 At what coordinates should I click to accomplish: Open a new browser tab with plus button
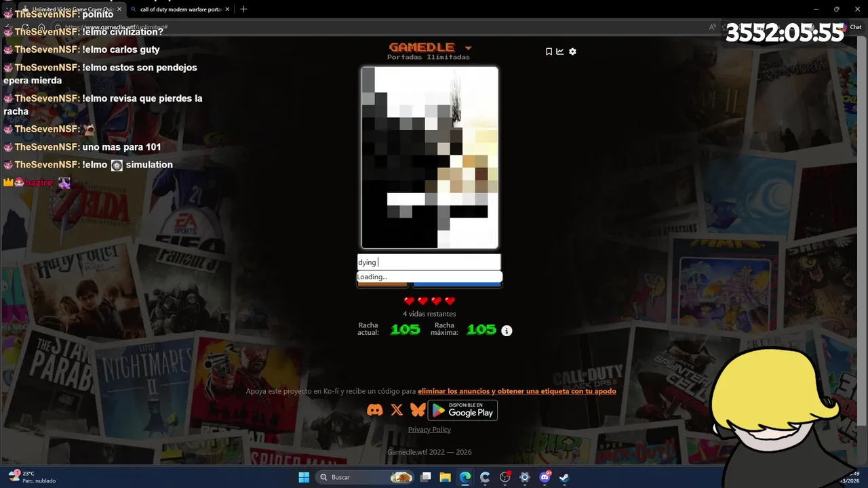243,9
